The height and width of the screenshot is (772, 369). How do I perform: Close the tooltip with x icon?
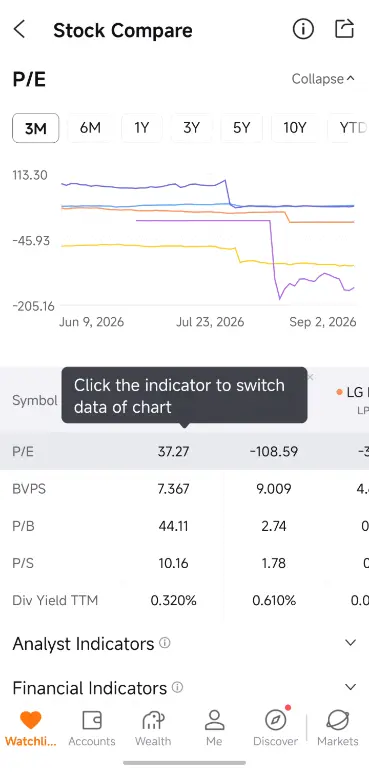310,377
